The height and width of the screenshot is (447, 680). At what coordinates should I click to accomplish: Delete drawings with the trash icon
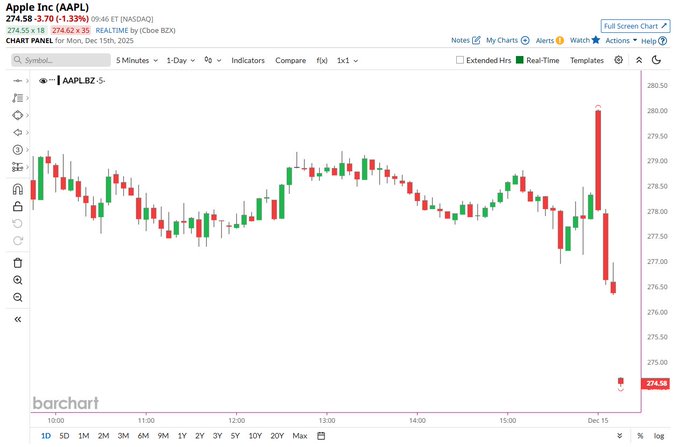pos(18,263)
